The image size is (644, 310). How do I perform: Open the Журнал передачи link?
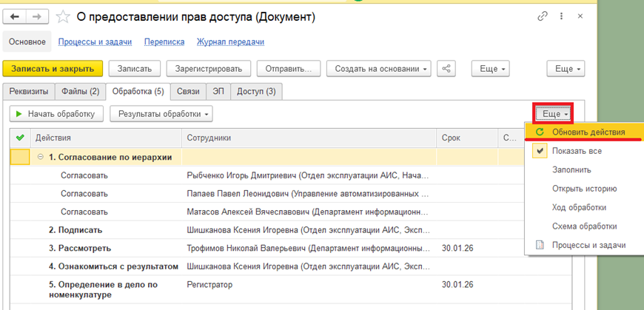tap(229, 42)
